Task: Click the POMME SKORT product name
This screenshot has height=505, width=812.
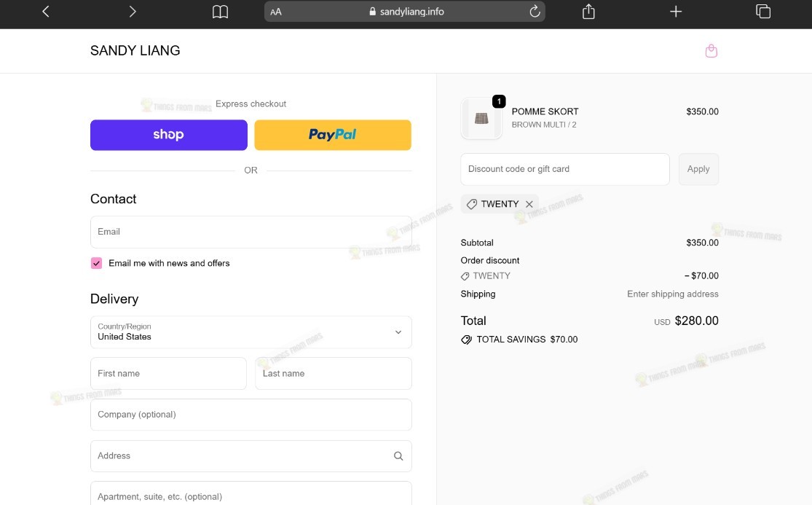Action: [x=545, y=111]
